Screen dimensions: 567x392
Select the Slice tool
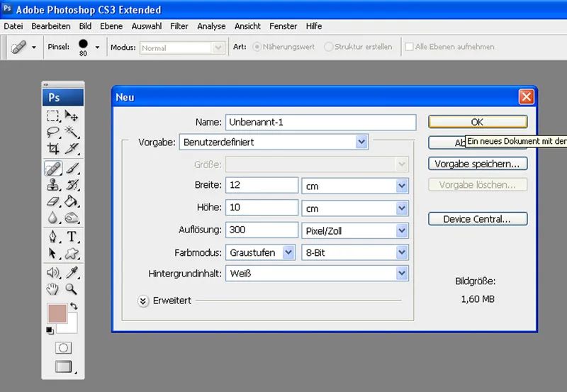[x=72, y=148]
